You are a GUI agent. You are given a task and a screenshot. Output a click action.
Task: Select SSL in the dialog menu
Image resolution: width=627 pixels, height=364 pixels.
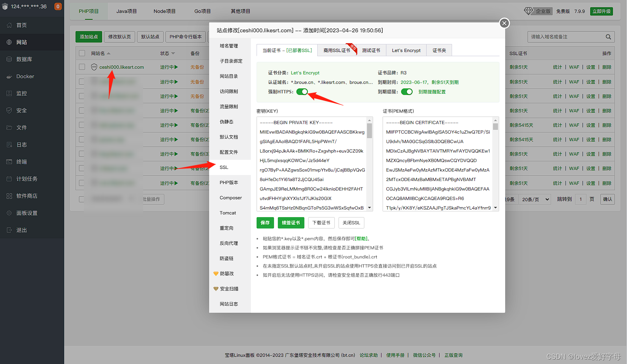click(x=230, y=167)
